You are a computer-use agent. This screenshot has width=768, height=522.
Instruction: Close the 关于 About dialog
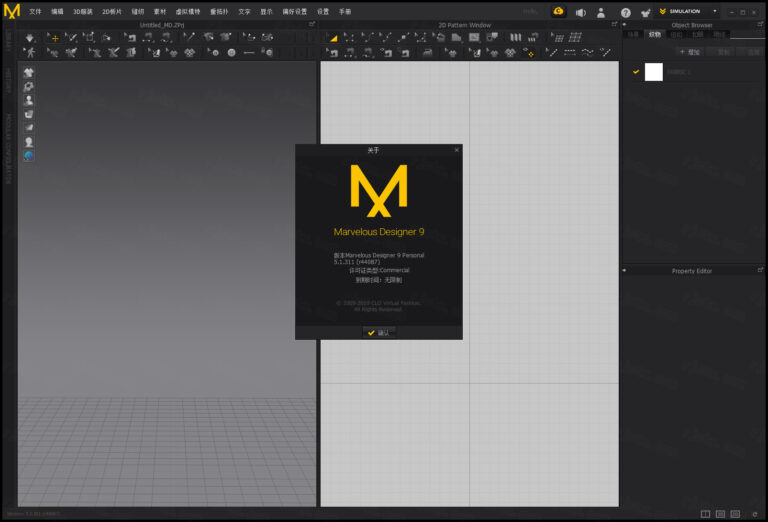point(456,150)
